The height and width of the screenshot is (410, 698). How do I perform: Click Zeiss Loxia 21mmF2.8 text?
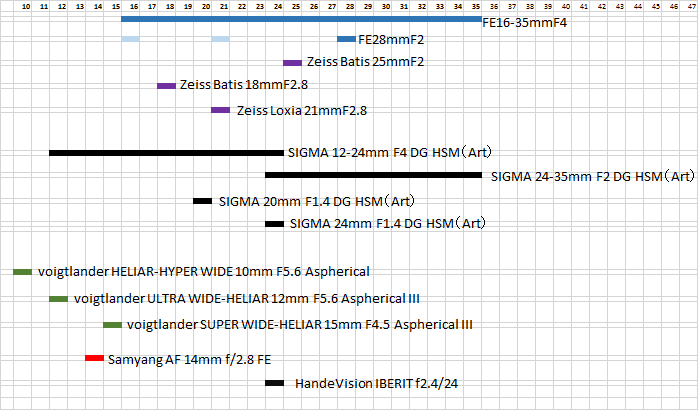click(302, 110)
